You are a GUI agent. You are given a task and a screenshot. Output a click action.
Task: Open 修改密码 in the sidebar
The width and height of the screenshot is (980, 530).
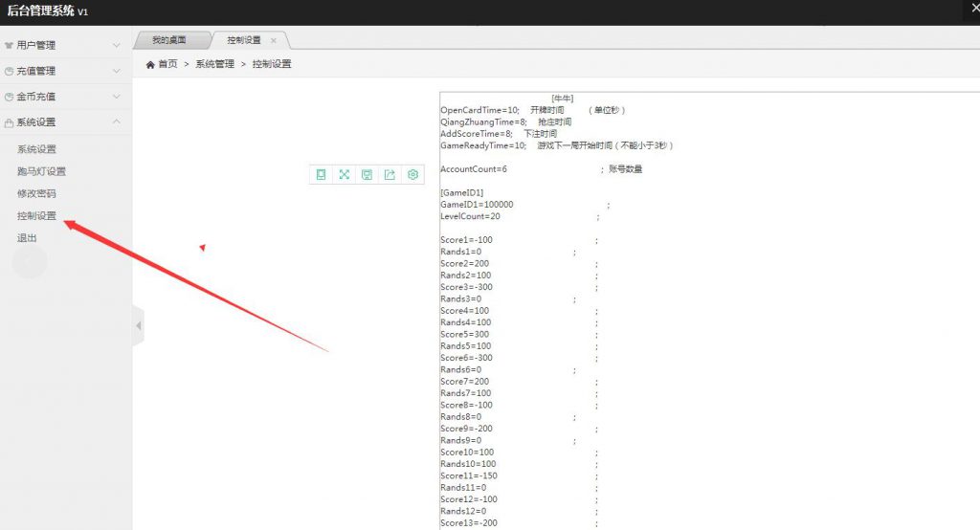[36, 193]
